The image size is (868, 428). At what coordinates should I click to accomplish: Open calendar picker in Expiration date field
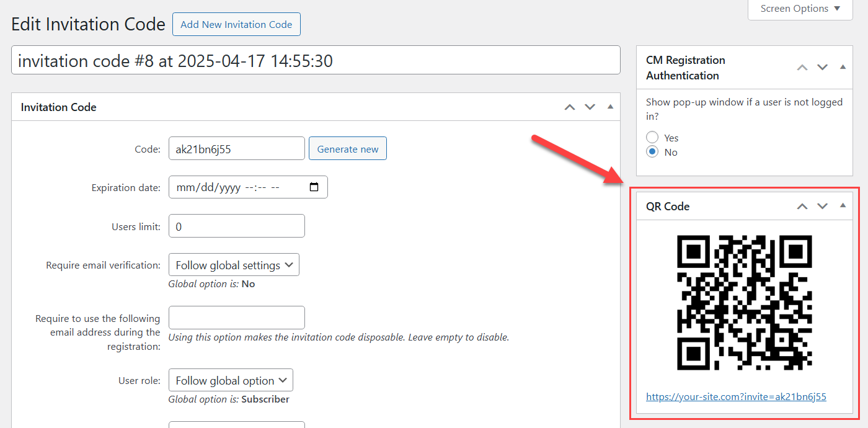[314, 187]
